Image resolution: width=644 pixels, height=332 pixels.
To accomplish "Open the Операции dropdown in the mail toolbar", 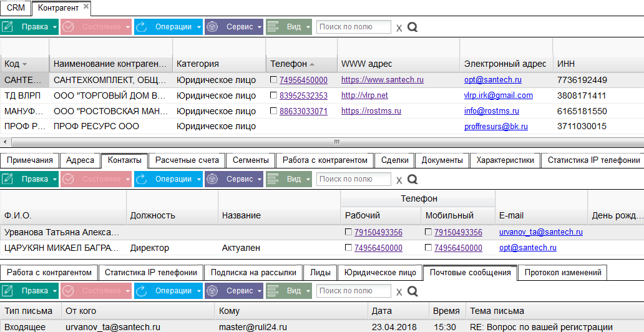I will click(198, 291).
